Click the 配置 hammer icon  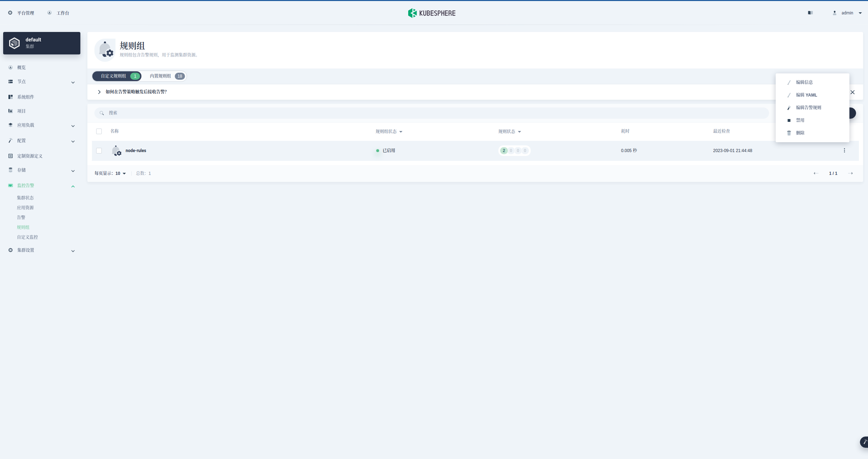tap(11, 140)
